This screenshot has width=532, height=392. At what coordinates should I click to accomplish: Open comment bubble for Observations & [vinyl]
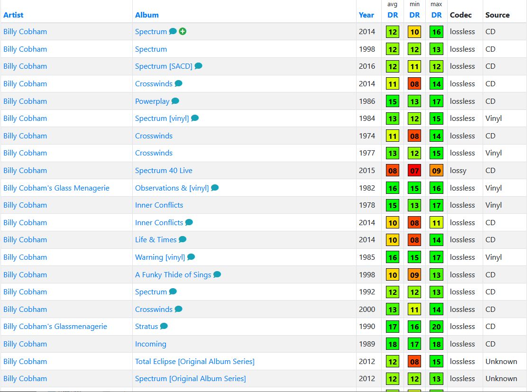[x=215, y=188]
